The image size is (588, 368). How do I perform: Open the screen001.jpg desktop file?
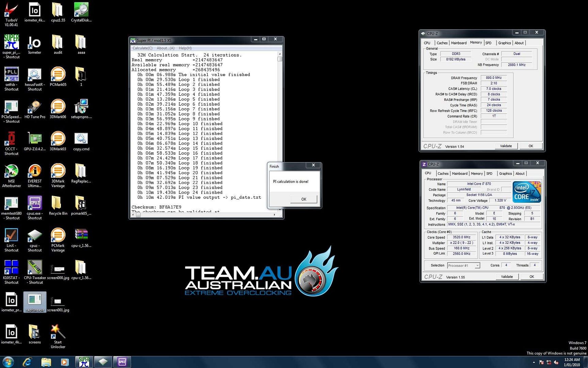click(x=58, y=304)
